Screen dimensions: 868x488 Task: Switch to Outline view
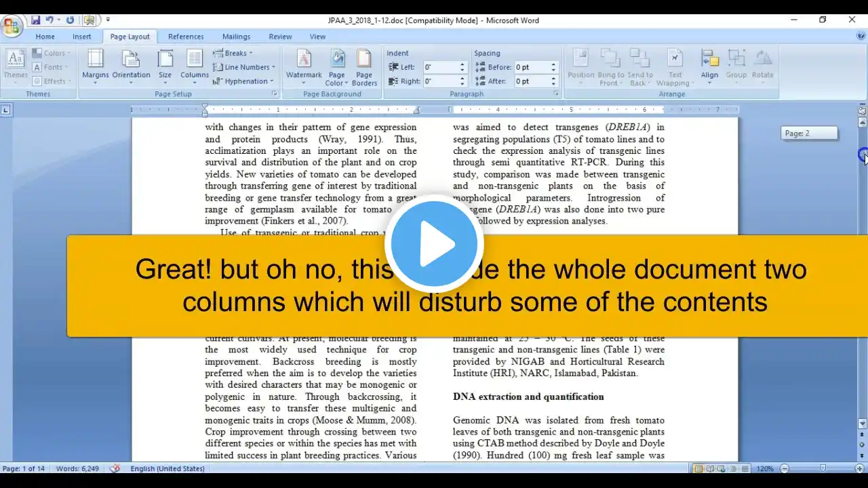pyautogui.click(x=734, y=468)
